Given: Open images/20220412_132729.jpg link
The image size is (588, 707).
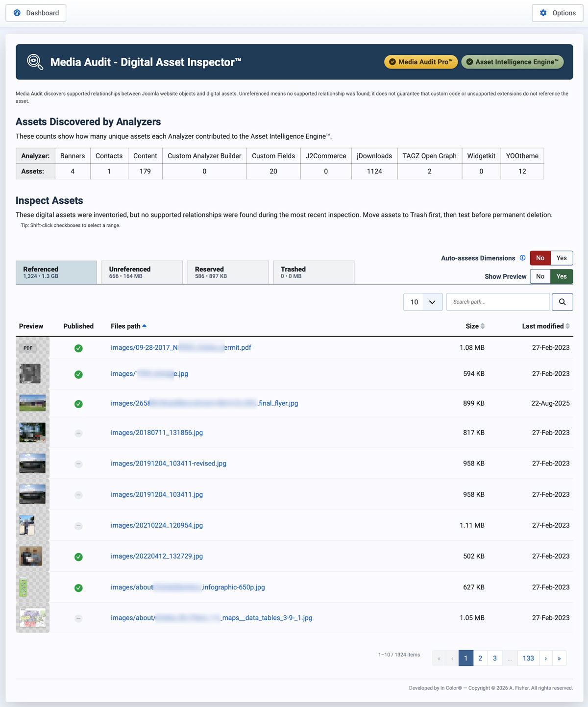Looking at the screenshot, I should coord(157,556).
